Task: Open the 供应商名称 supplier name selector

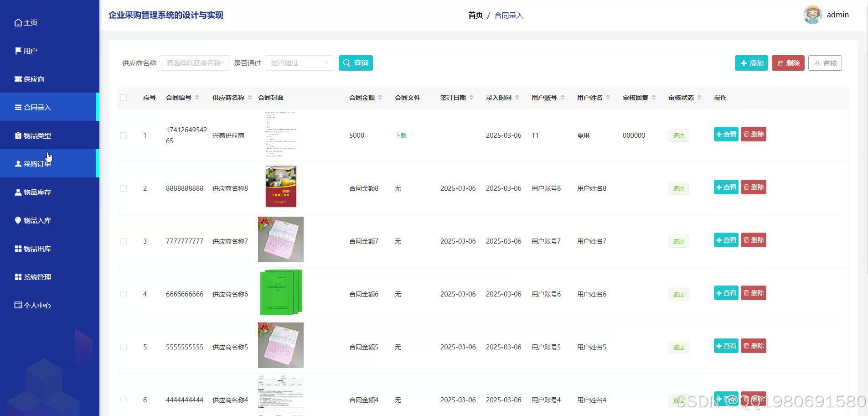Action: tap(195, 62)
